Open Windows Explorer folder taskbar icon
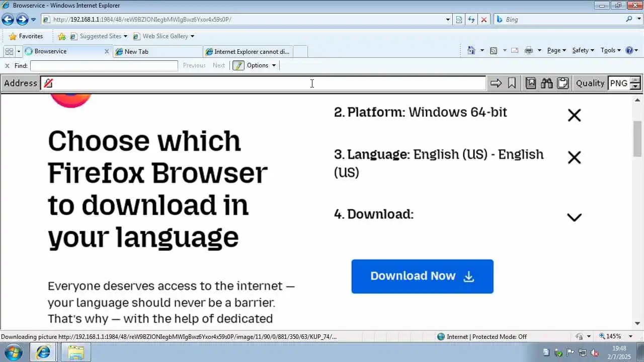The image size is (644, 362). [x=76, y=352]
